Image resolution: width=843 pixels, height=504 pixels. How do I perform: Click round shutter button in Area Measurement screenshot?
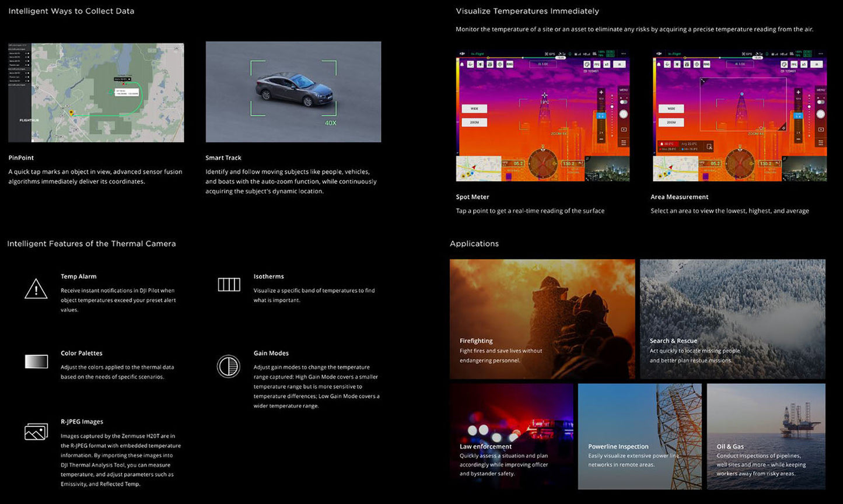(x=821, y=114)
